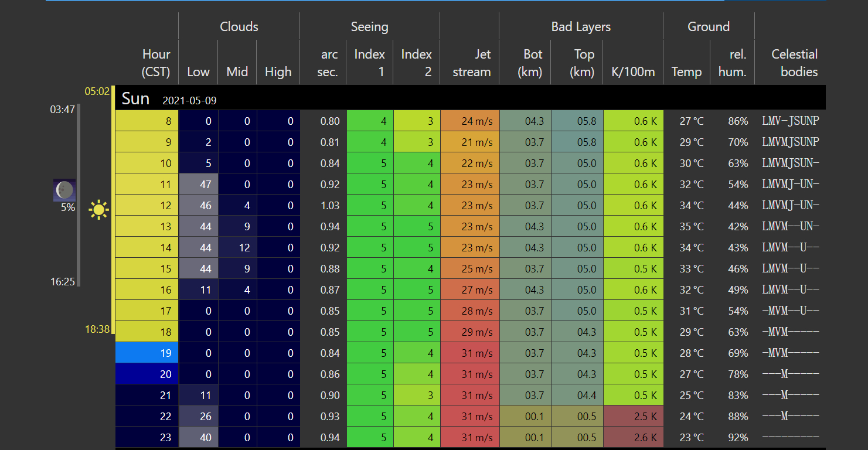This screenshot has width=868, height=450.
Task: Click the low cloud value 47
Action: tap(198, 184)
